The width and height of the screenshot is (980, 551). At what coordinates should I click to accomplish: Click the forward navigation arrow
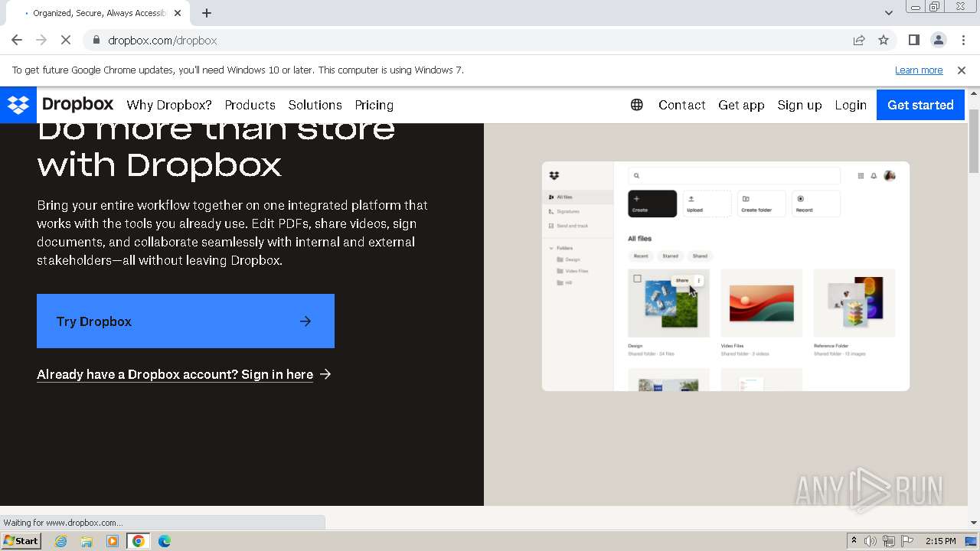click(41, 40)
